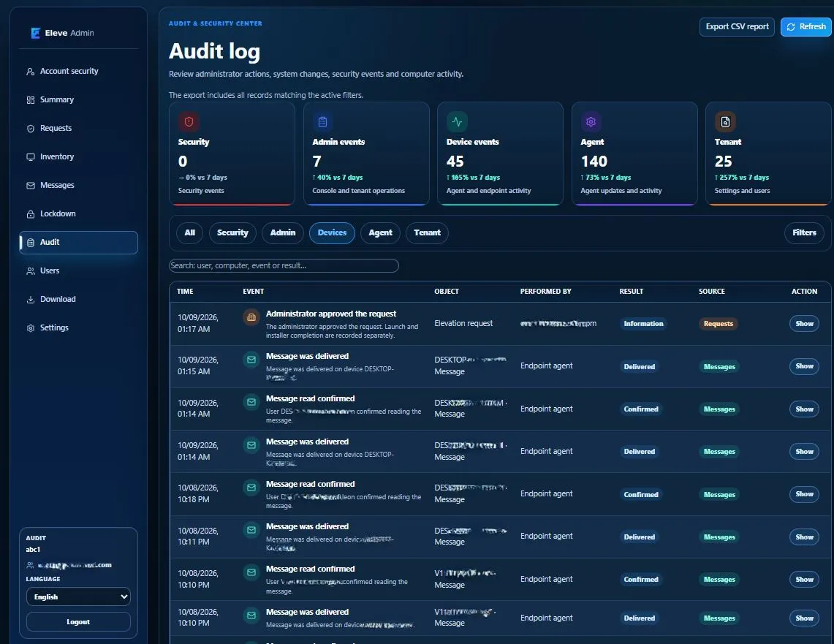Click the Information result badge
The image size is (834, 644).
643,323
